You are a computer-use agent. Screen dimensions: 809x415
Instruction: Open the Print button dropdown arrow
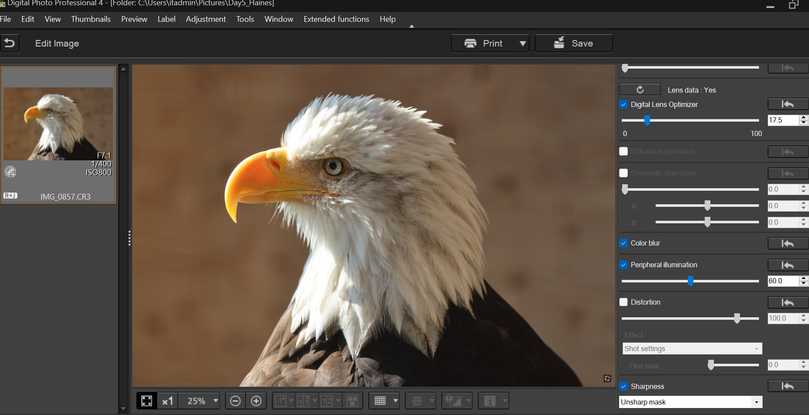click(521, 43)
